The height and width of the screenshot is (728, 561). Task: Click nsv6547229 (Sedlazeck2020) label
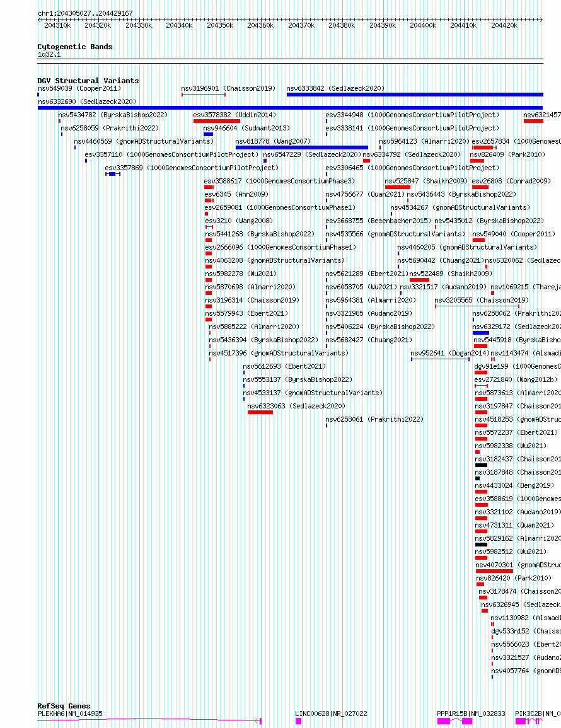(x=312, y=154)
